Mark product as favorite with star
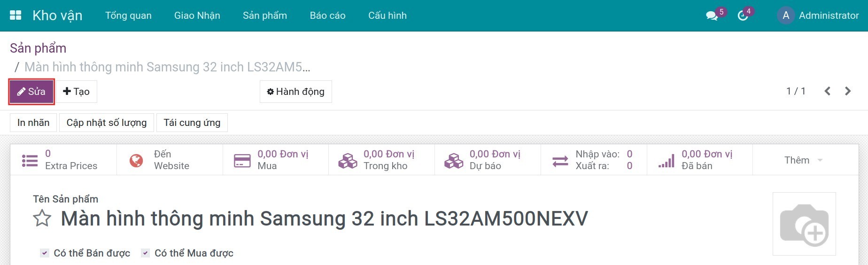This screenshot has height=265, width=868. pyautogui.click(x=42, y=218)
